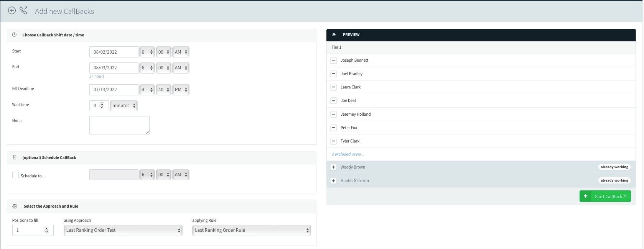Click the 24 hours duration text

coord(97,76)
